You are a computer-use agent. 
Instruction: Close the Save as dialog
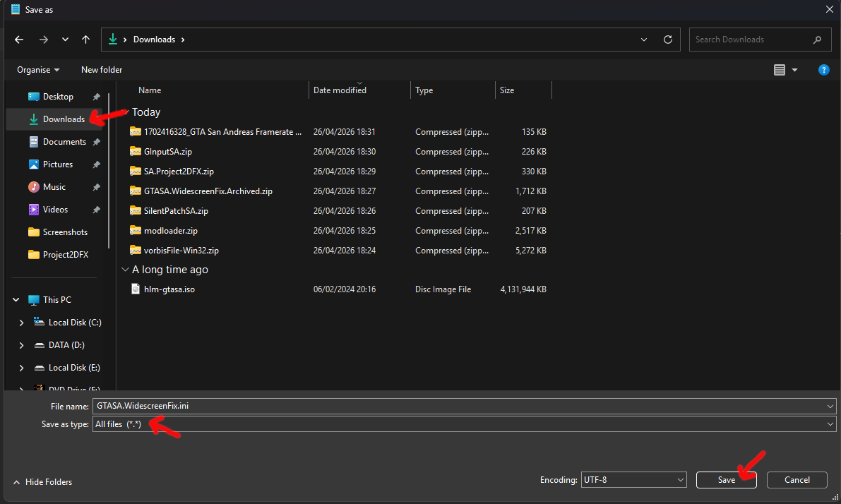[x=829, y=10]
